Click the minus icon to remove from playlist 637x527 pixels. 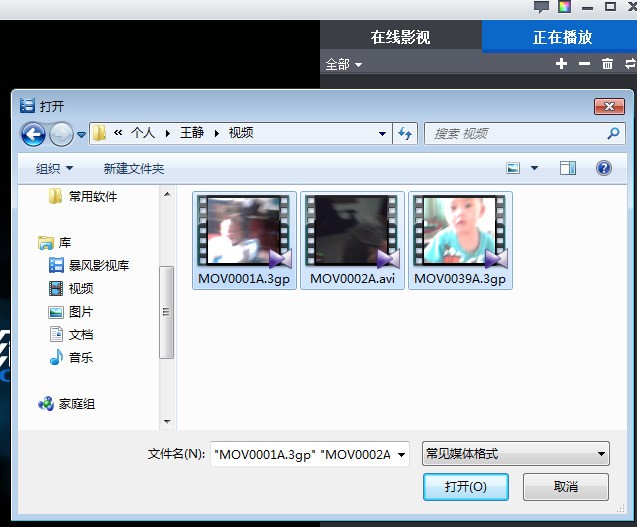tap(584, 64)
